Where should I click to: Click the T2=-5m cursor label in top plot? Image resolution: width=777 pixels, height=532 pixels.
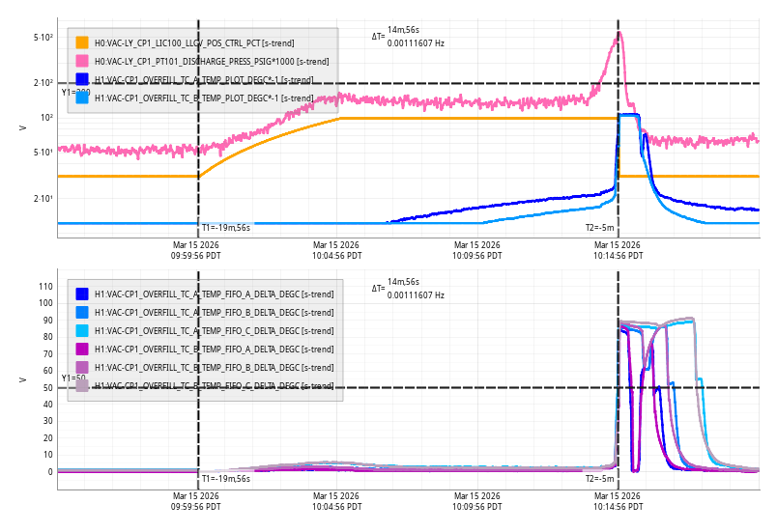point(599,228)
